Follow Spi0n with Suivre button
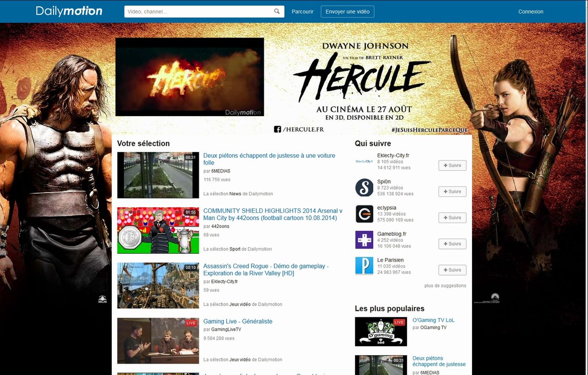Screen dimensions: 588x375 [452, 192]
